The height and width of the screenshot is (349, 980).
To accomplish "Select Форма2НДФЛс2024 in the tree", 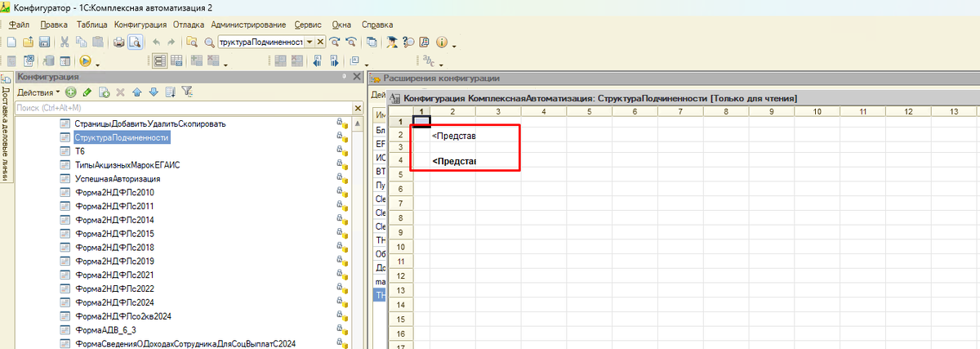I will point(114,302).
